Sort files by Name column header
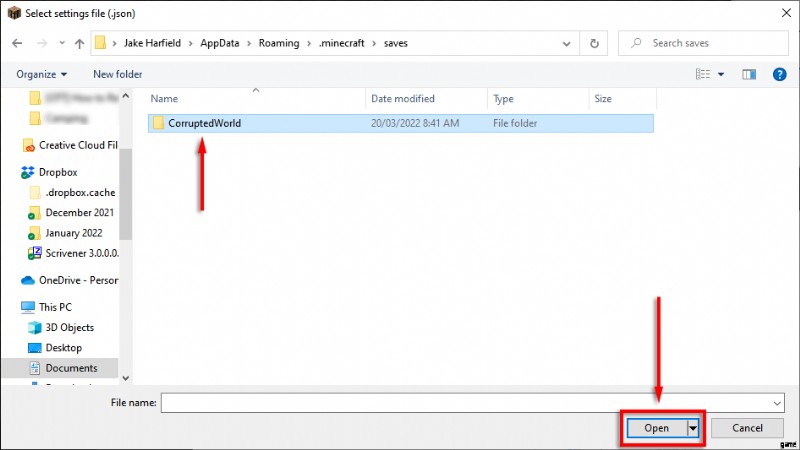 click(x=164, y=99)
